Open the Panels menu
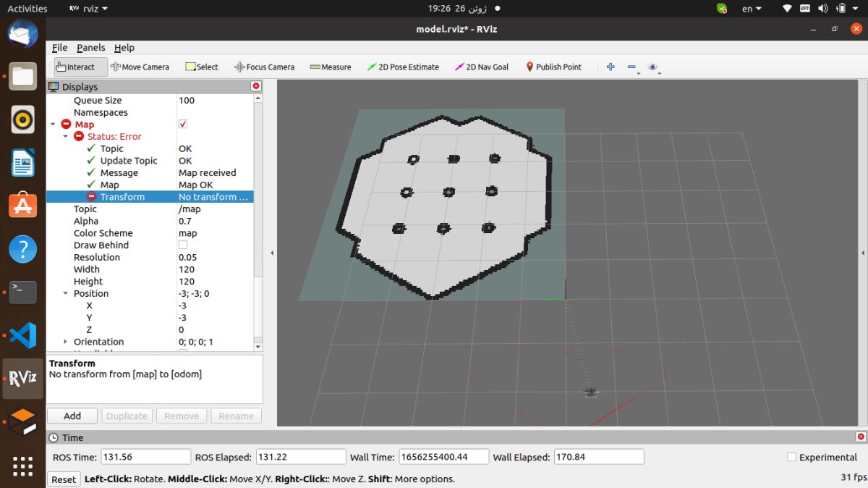Screen dimensions: 868x488 point(91,48)
